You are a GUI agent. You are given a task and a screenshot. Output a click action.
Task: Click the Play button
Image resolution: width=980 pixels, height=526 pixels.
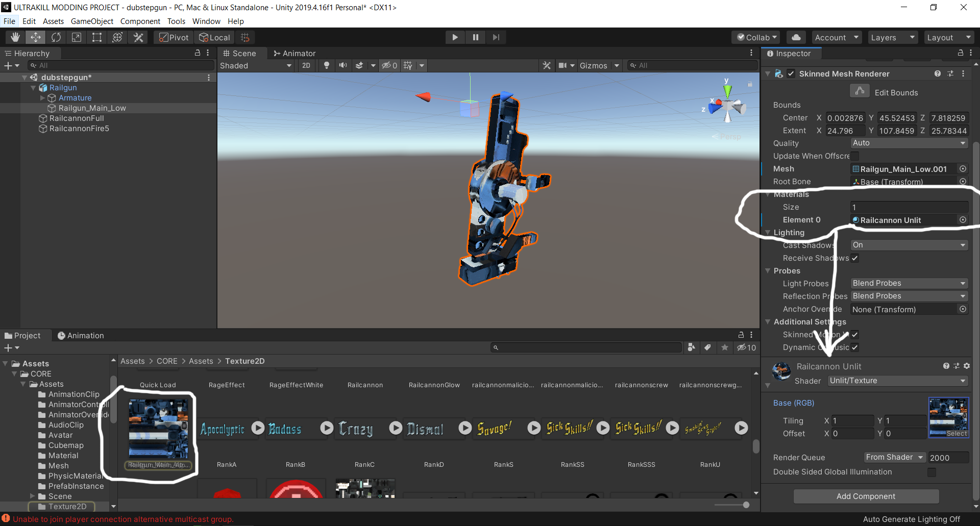pos(455,37)
